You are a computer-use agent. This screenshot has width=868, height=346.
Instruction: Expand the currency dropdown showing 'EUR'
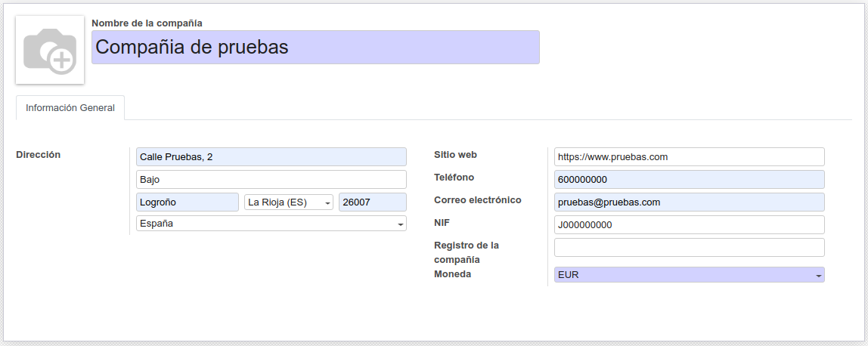(689, 275)
